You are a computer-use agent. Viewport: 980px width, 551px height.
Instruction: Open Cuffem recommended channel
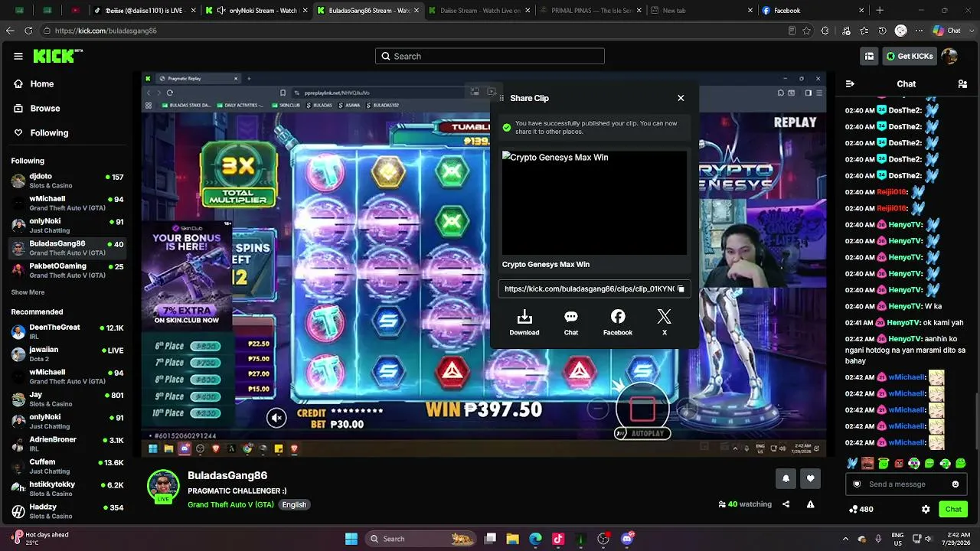[x=67, y=466]
